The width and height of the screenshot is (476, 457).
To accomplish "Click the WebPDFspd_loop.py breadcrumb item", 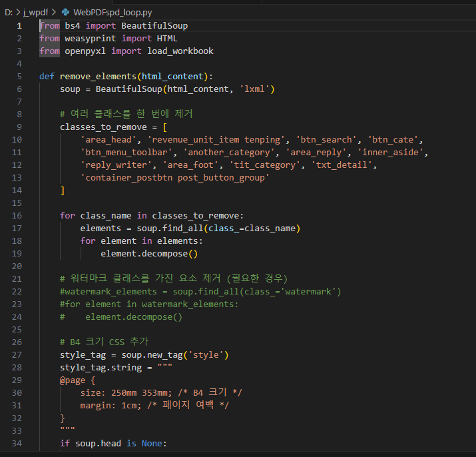I will 113,13.
